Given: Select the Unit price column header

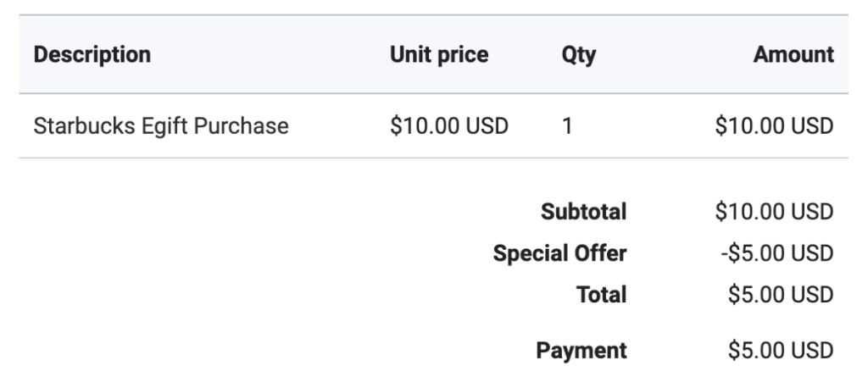Looking at the screenshot, I should (x=439, y=55).
